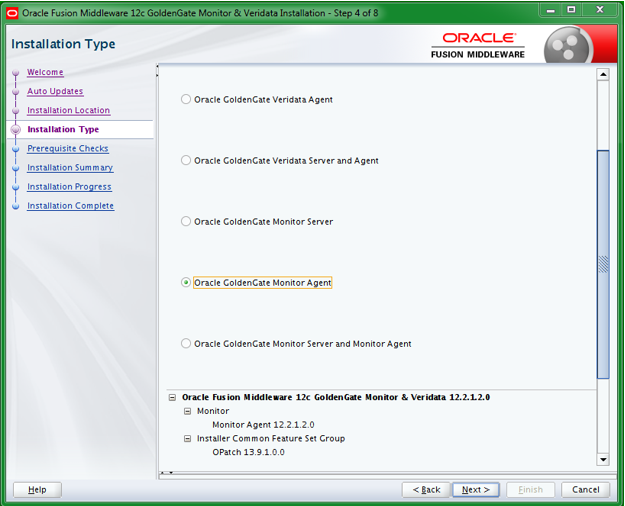Viewport: 625px width, 506px height.
Task: Go to Welcome step link
Action: coord(45,72)
